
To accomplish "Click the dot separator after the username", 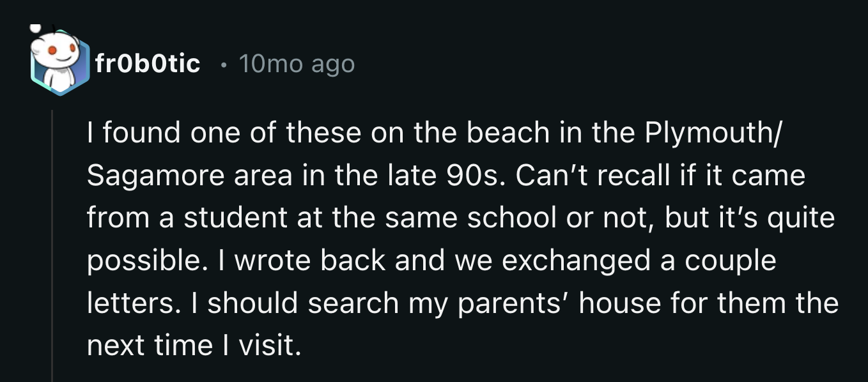I will click(224, 64).
